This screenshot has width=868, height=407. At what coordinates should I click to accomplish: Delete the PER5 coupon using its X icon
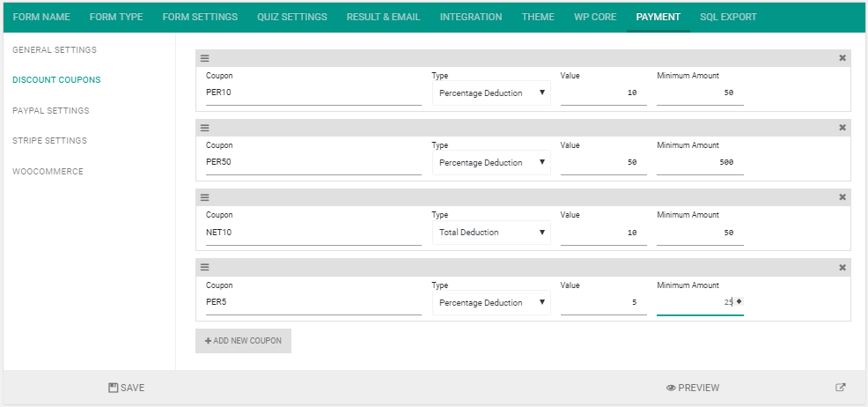pyautogui.click(x=842, y=268)
